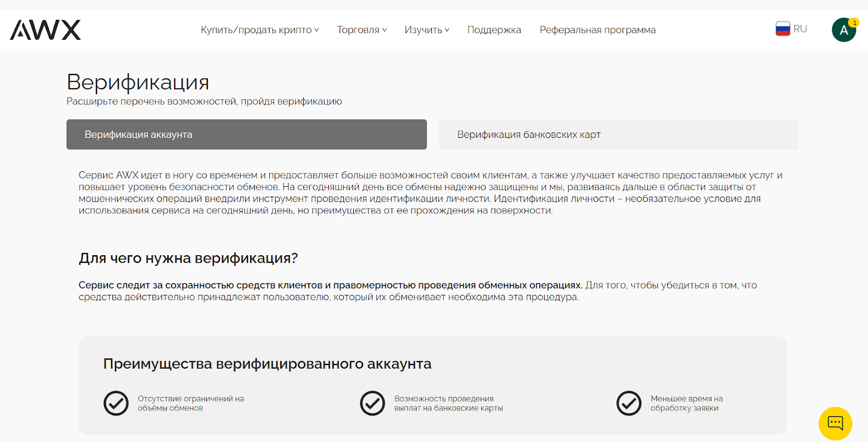Click the Russian flag icon
868x442 pixels.
coord(782,29)
